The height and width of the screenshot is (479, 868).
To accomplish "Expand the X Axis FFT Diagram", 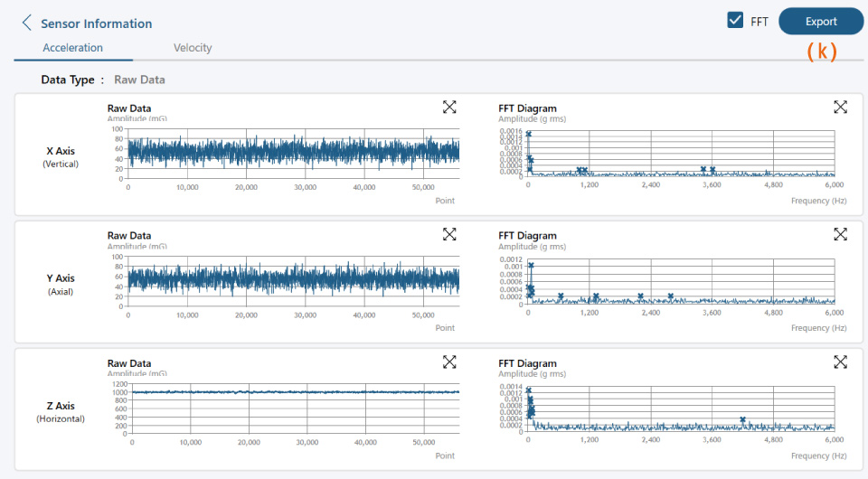I will point(840,107).
